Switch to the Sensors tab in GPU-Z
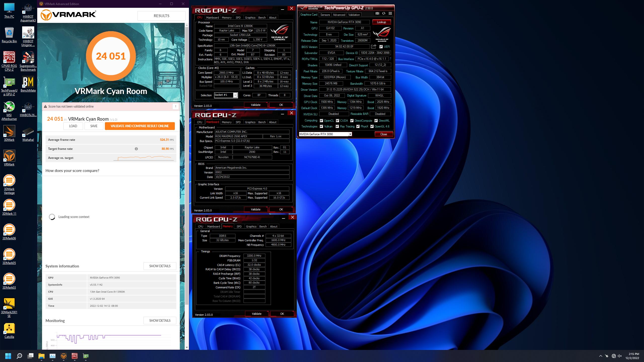The width and height of the screenshot is (644, 362). [x=325, y=15]
